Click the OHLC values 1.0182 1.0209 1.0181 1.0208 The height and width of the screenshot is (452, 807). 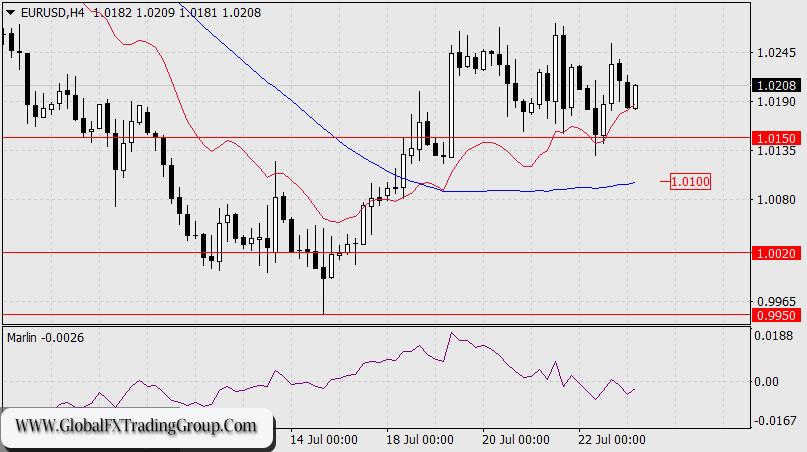[177, 12]
